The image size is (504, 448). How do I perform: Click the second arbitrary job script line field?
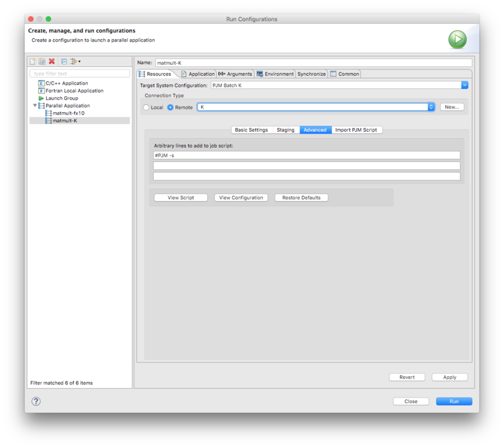(307, 166)
